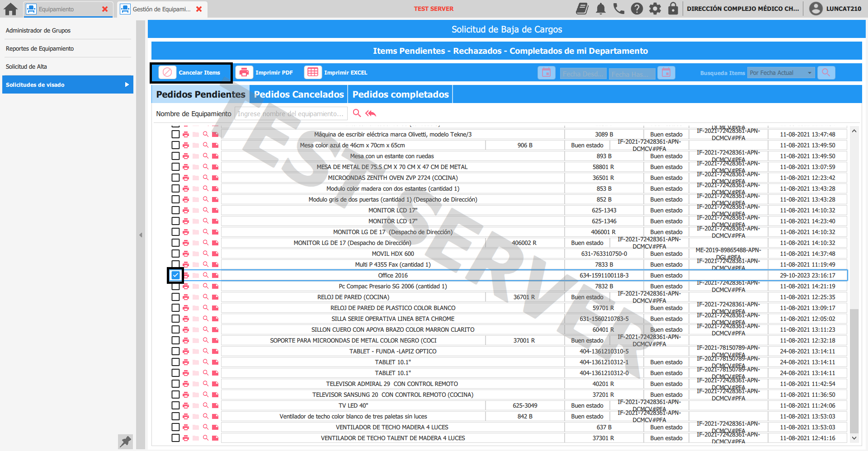
Task: Switch to the Gestión de Equipami... tab
Action: 161,9
